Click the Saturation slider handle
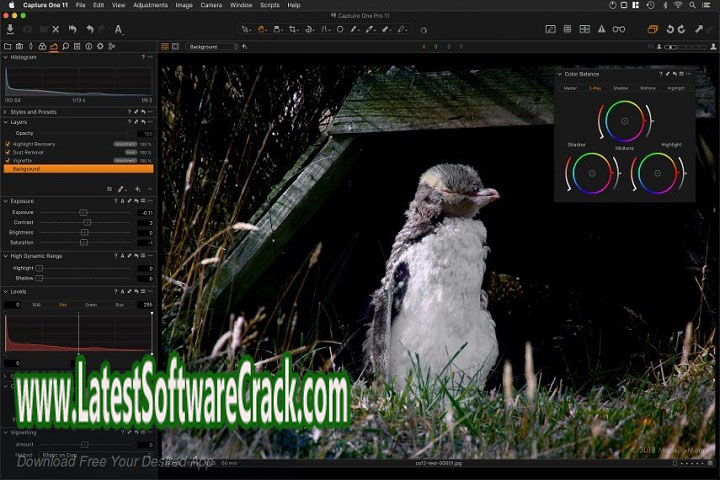The height and width of the screenshot is (480, 720). tap(84, 243)
